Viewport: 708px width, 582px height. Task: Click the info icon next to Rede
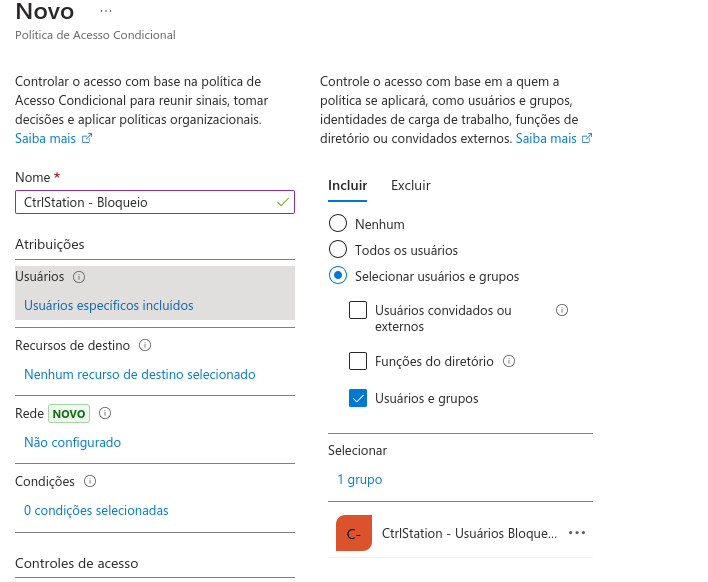(105, 413)
